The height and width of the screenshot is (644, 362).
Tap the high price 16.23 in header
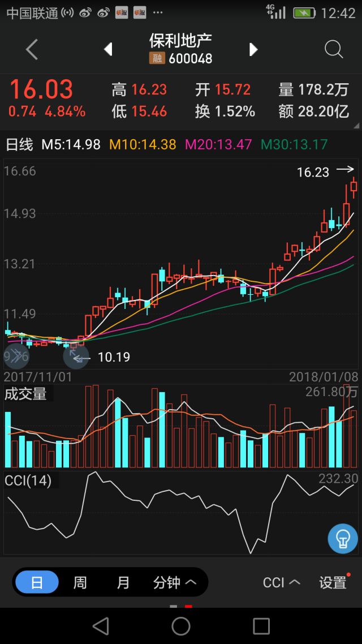pyautogui.click(x=149, y=89)
